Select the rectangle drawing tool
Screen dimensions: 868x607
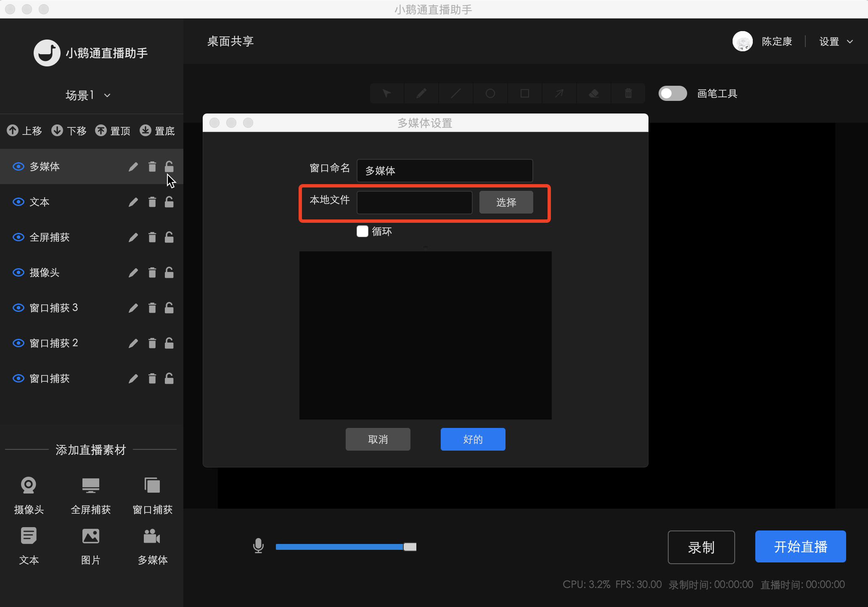[x=524, y=93]
